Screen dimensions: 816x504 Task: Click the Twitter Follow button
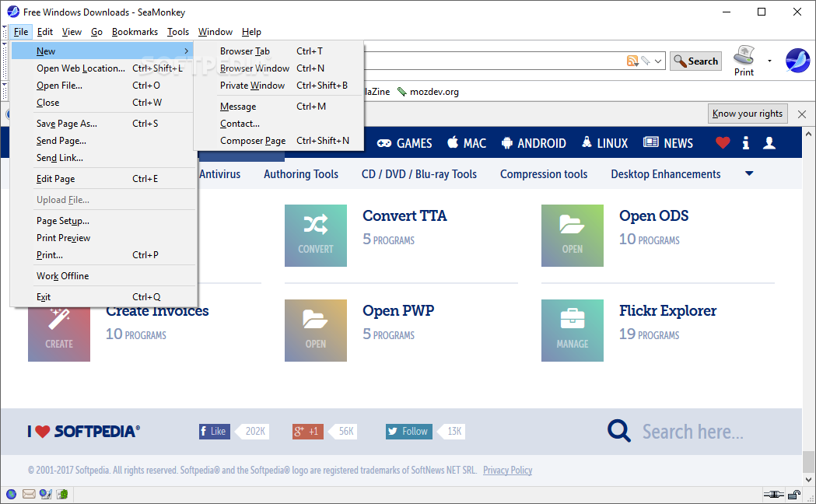click(409, 431)
